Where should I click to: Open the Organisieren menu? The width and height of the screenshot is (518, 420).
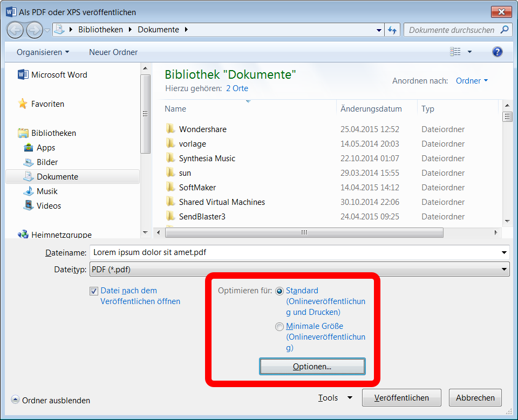pyautogui.click(x=43, y=52)
